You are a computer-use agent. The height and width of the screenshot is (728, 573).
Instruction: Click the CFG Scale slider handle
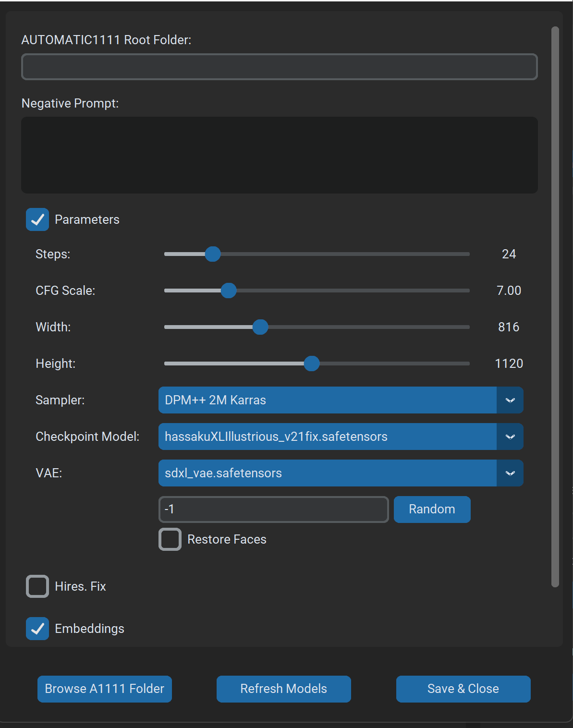(x=229, y=291)
